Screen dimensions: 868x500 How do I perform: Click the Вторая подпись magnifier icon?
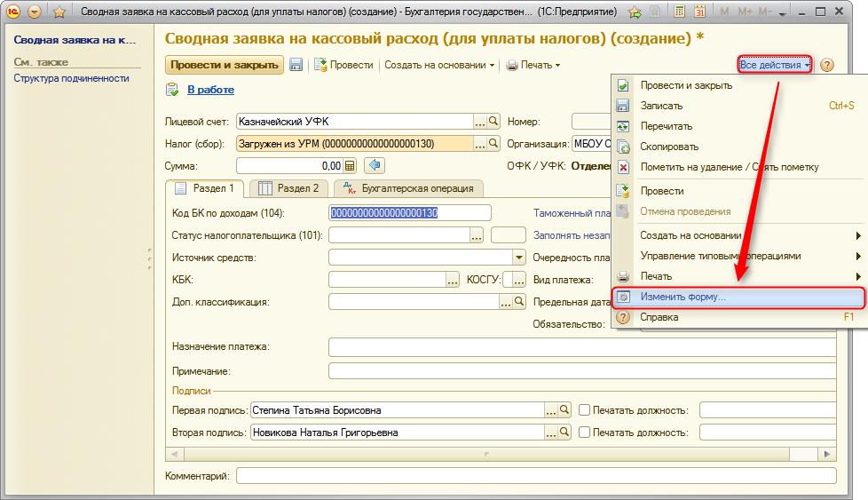click(564, 433)
